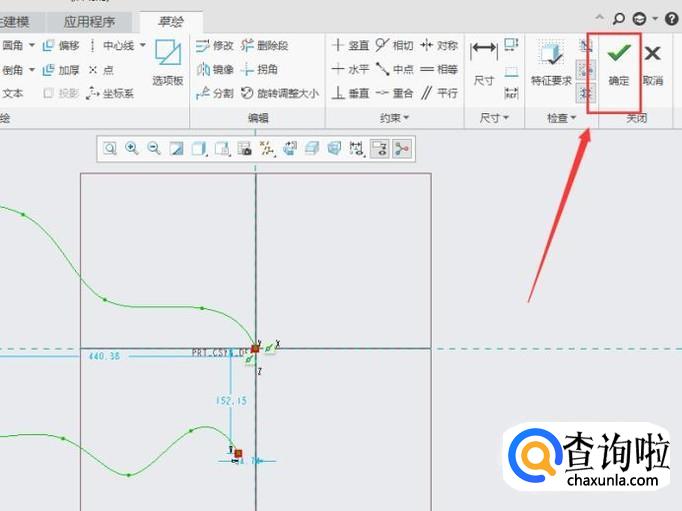Open the help question mark
Screen dimensions: 682x511
[672, 19]
